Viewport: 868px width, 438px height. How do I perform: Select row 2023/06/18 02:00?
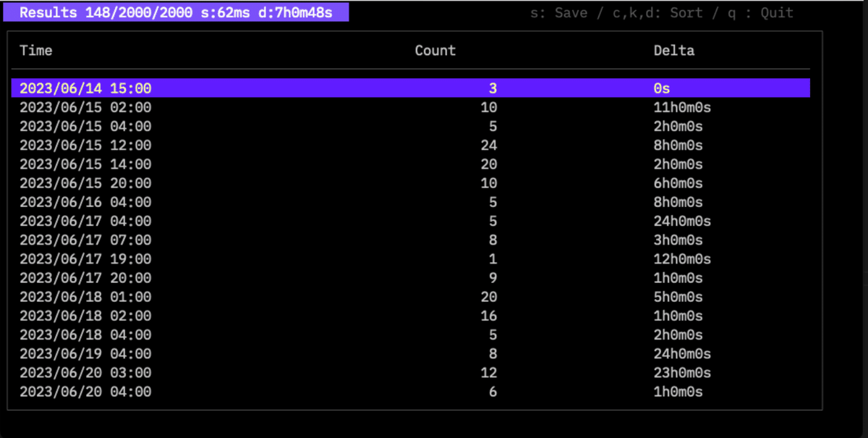(x=410, y=316)
